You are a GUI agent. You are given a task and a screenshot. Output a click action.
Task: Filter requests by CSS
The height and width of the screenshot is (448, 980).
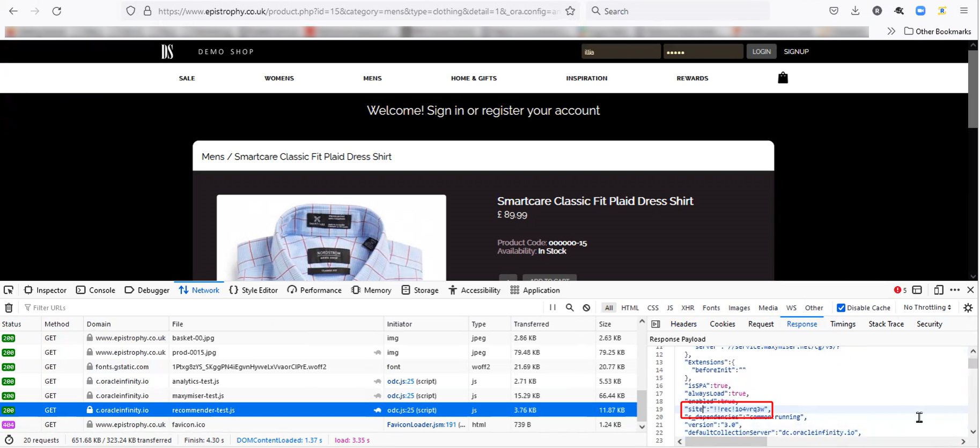(x=653, y=308)
